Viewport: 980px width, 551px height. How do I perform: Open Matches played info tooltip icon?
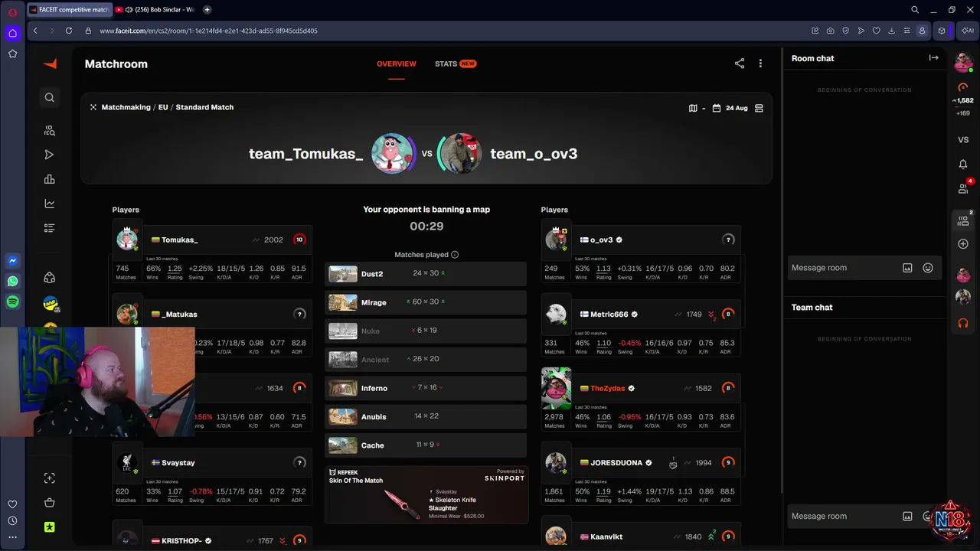tap(455, 255)
